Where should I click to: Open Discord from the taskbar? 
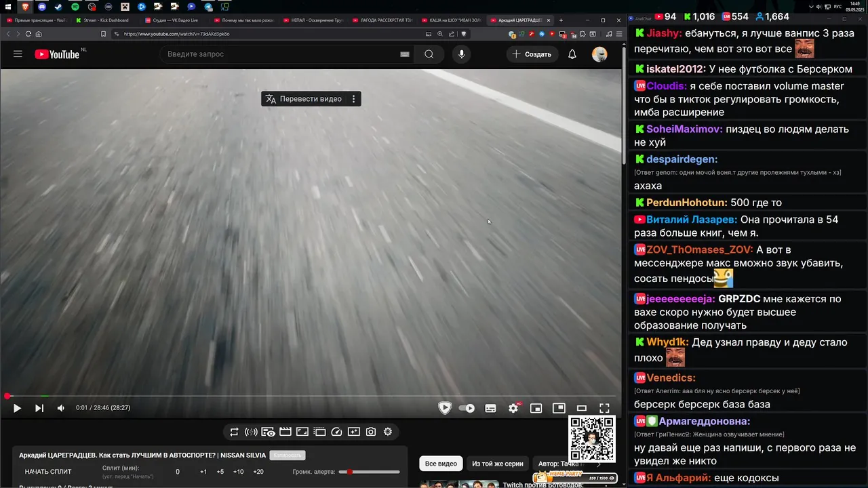(x=42, y=7)
